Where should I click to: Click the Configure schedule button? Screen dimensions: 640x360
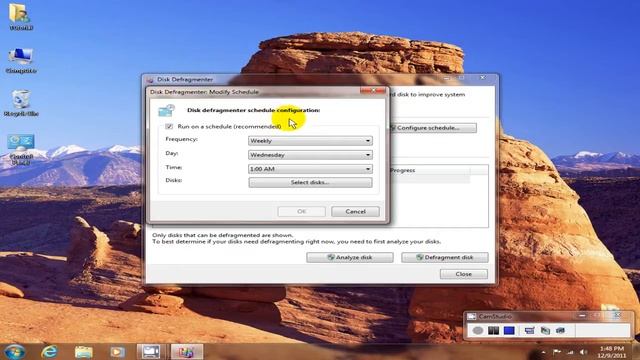point(433,128)
